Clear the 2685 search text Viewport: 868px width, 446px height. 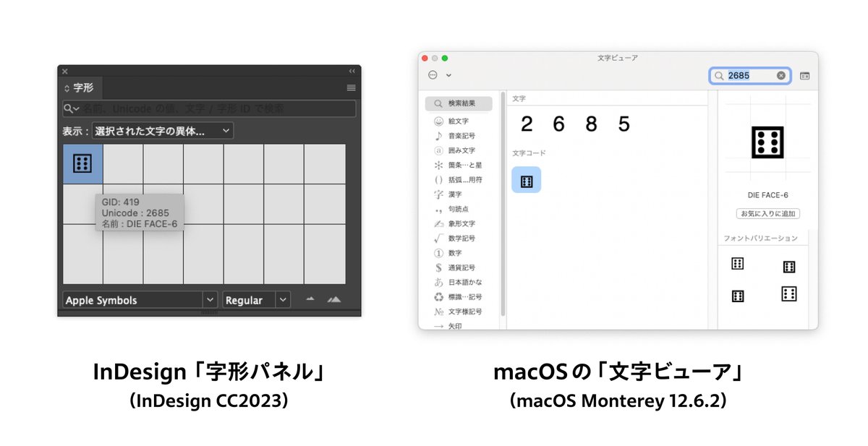(x=781, y=75)
